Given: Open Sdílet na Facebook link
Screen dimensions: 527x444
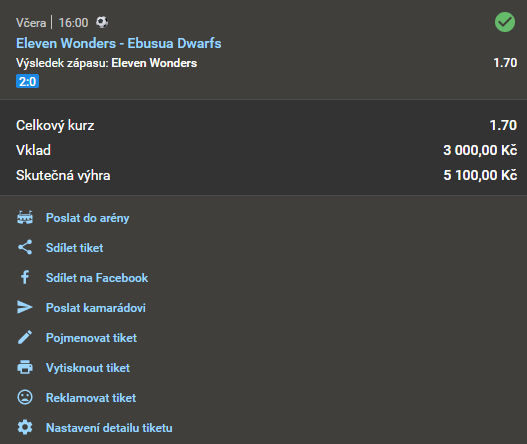Looking at the screenshot, I should (97, 278).
